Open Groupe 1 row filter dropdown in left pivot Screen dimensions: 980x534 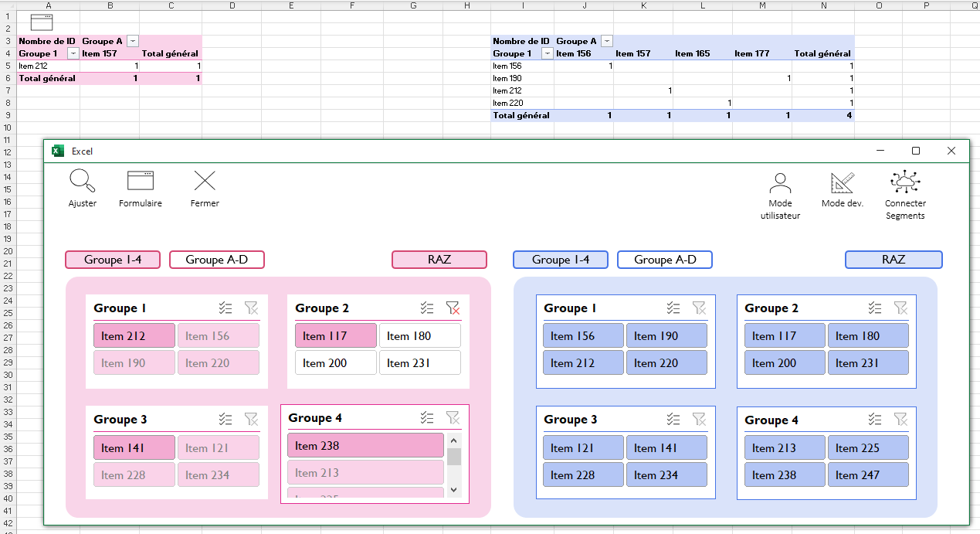[73, 53]
